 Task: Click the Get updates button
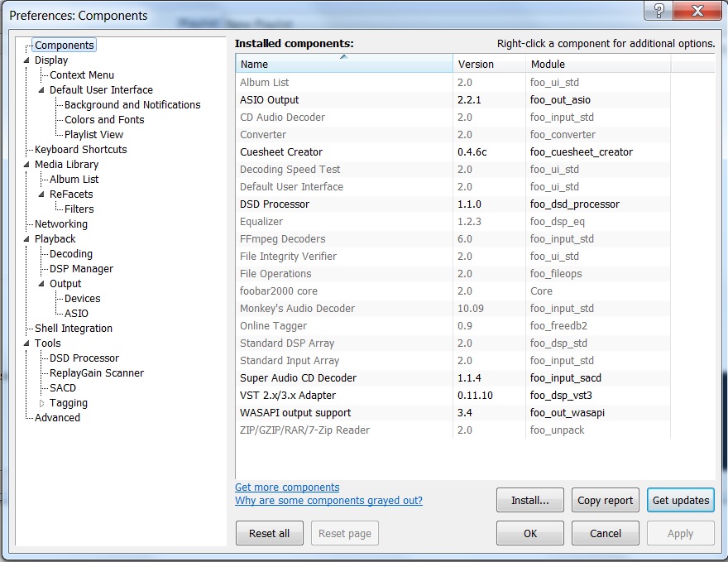tap(680, 500)
